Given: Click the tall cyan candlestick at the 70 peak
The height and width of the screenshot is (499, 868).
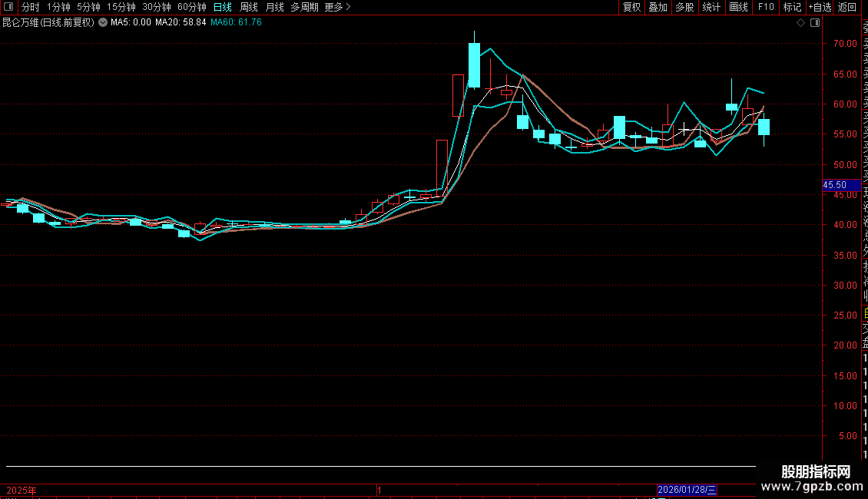Looking at the screenshot, I should 474,65.
